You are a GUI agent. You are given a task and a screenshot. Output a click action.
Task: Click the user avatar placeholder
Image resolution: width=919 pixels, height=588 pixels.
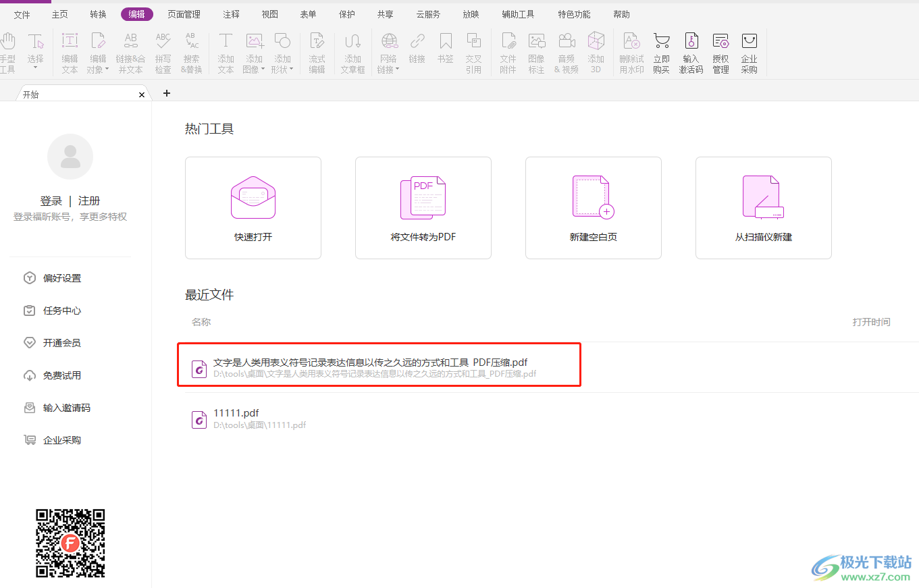70,157
